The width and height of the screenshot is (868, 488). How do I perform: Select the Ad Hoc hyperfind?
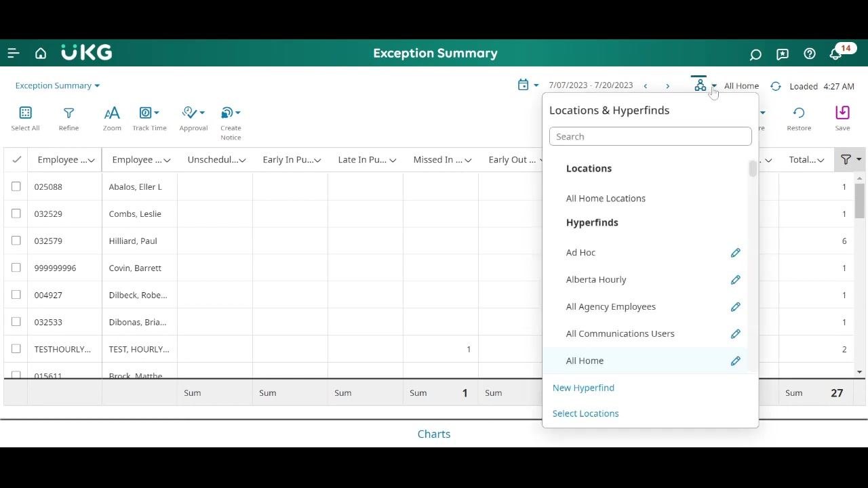click(580, 252)
